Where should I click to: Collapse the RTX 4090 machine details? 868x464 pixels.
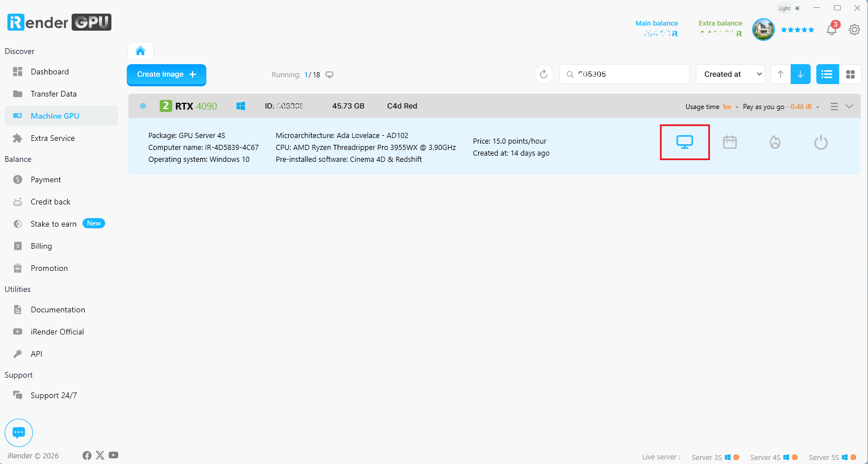[x=849, y=106]
